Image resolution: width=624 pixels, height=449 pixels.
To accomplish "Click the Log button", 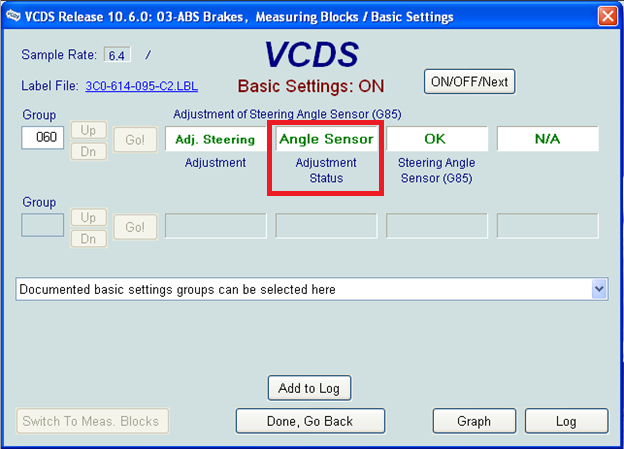I will pyautogui.click(x=566, y=421).
